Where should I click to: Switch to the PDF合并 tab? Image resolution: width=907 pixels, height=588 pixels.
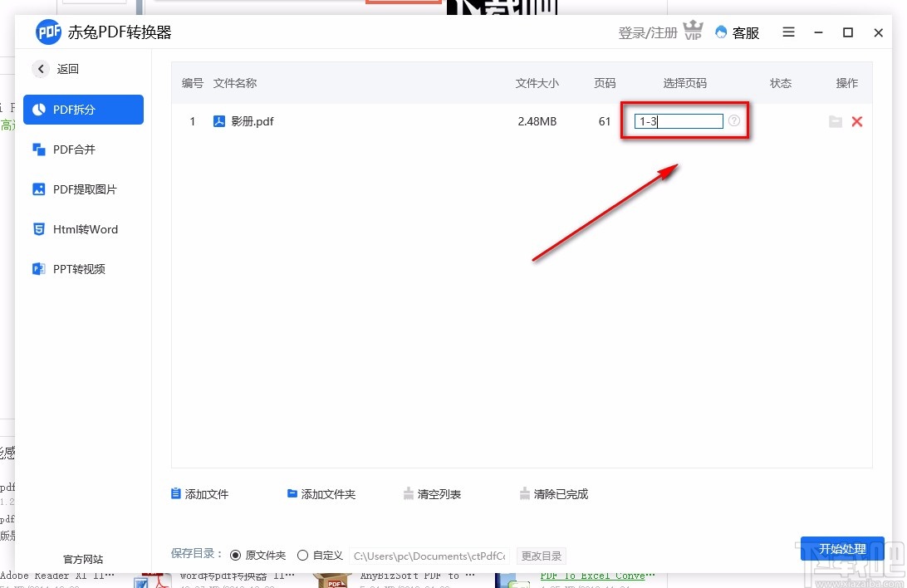tap(83, 149)
